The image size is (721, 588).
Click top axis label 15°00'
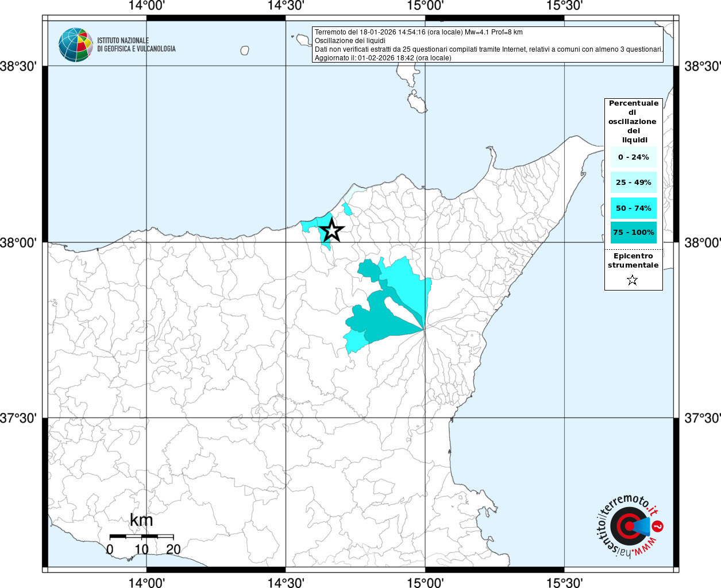pyautogui.click(x=425, y=6)
